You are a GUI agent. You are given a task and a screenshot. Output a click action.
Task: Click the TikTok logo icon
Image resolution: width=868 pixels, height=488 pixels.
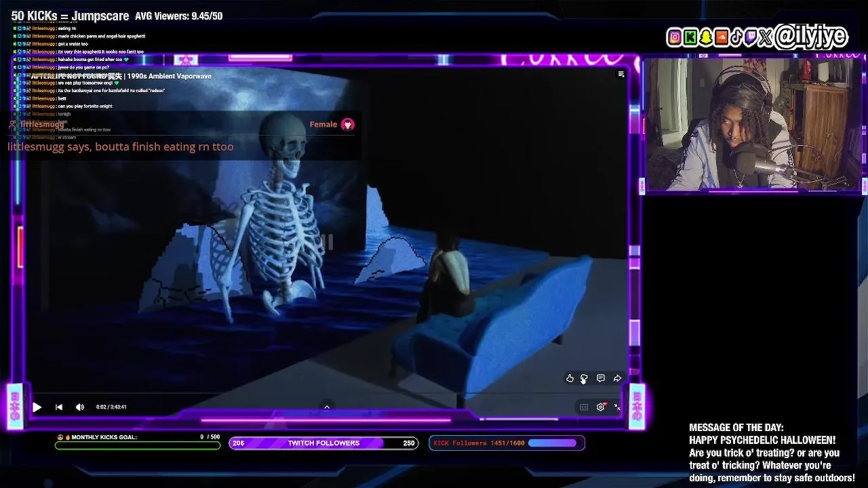[736, 37]
